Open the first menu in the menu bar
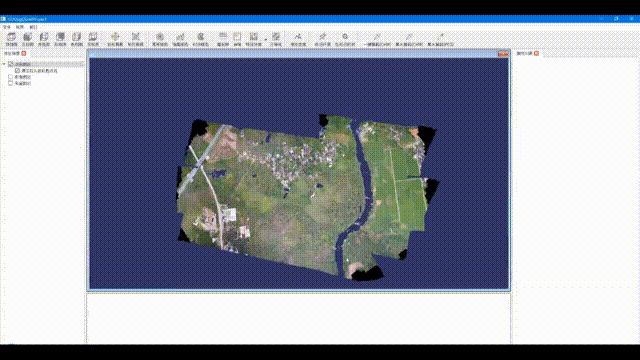 pyautogui.click(x=7, y=27)
